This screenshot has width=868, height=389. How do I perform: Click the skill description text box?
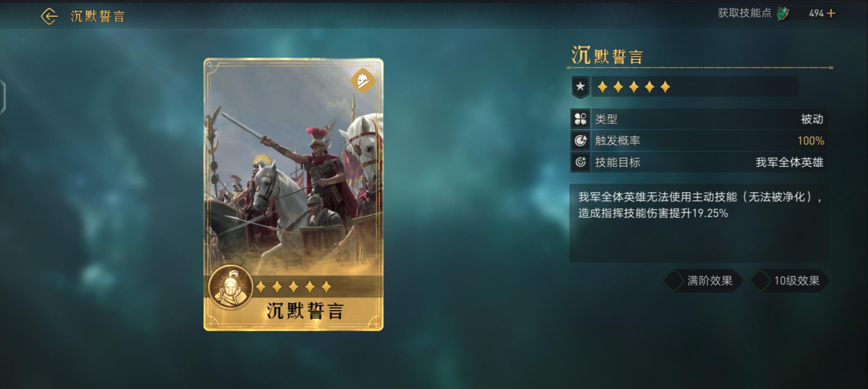coord(699,223)
